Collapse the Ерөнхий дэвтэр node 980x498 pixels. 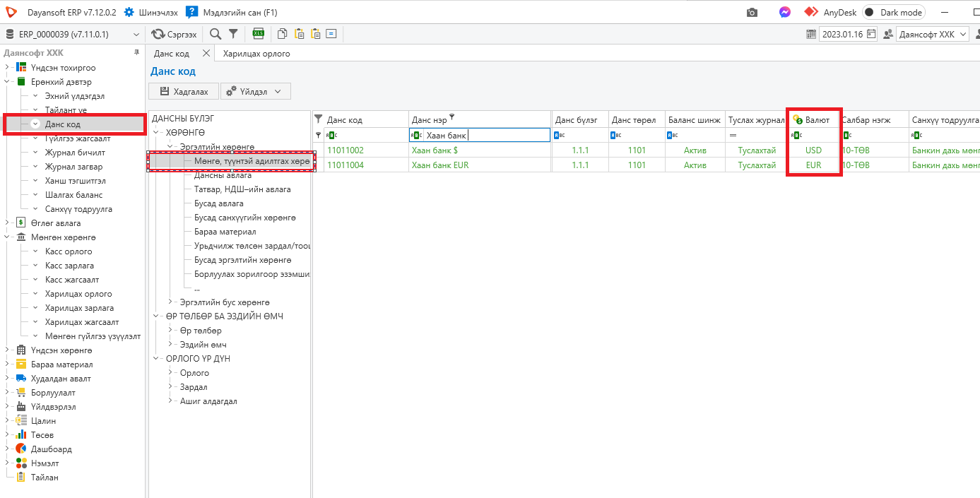pyautogui.click(x=7, y=82)
